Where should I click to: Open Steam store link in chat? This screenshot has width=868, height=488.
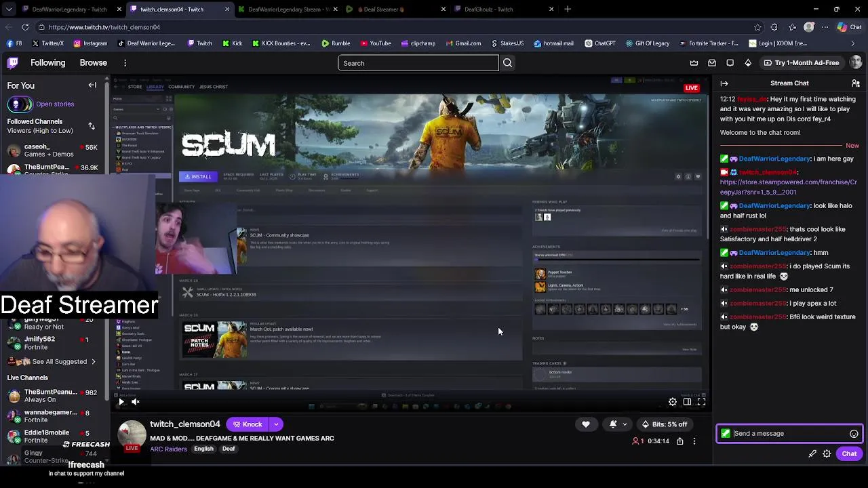789,187
